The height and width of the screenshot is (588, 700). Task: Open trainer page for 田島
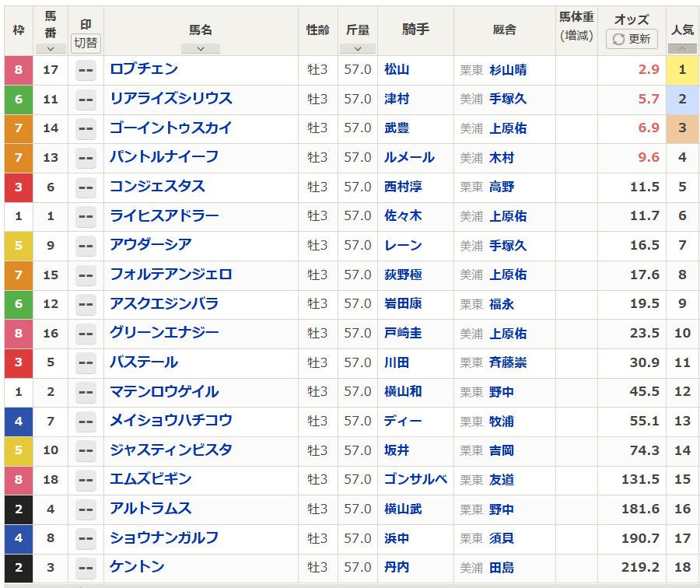tap(502, 568)
